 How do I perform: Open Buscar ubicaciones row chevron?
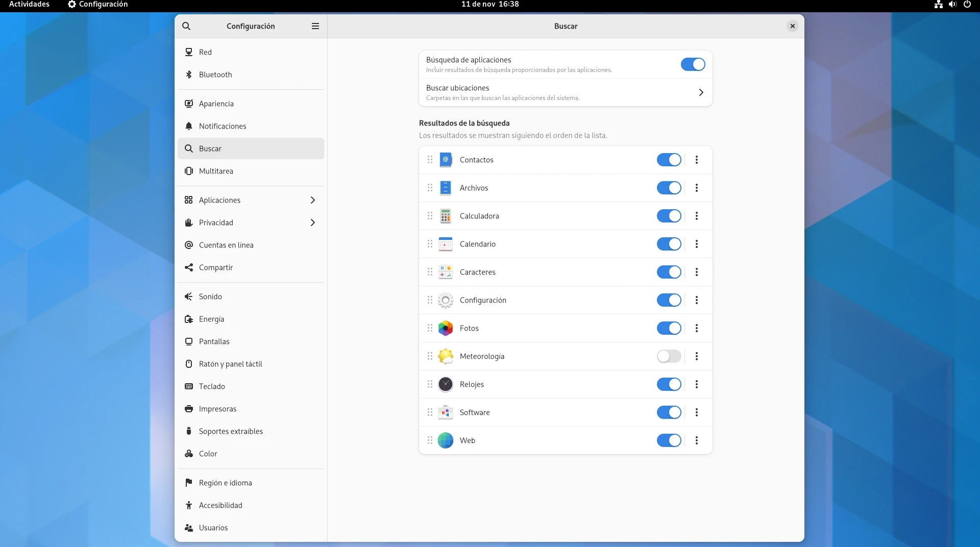(700, 92)
